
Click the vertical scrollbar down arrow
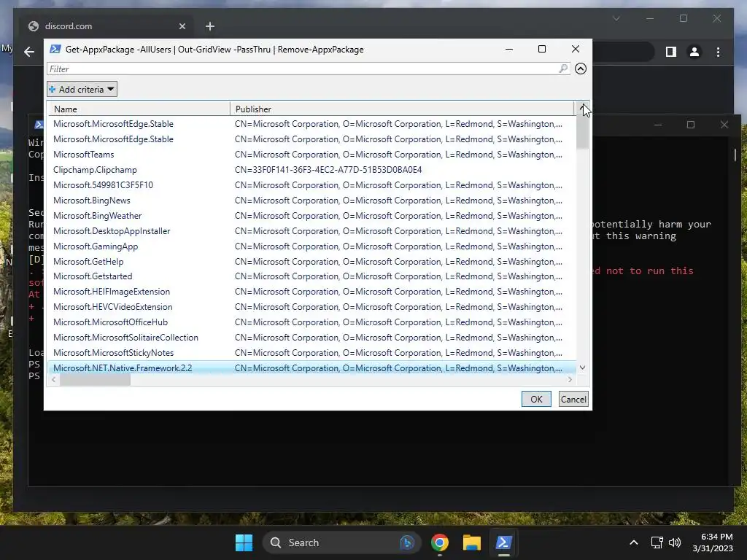tap(582, 367)
